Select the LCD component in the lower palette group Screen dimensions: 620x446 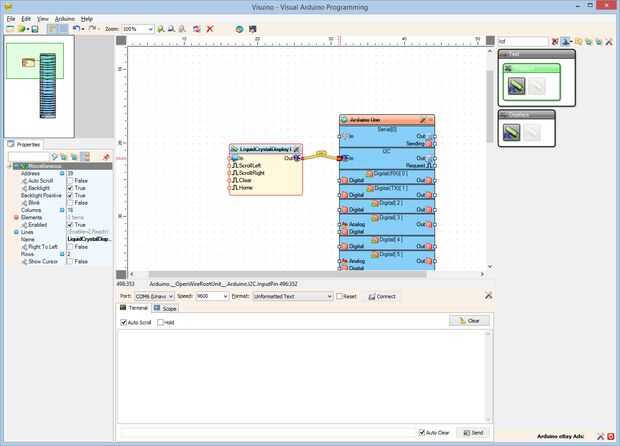pos(511,132)
